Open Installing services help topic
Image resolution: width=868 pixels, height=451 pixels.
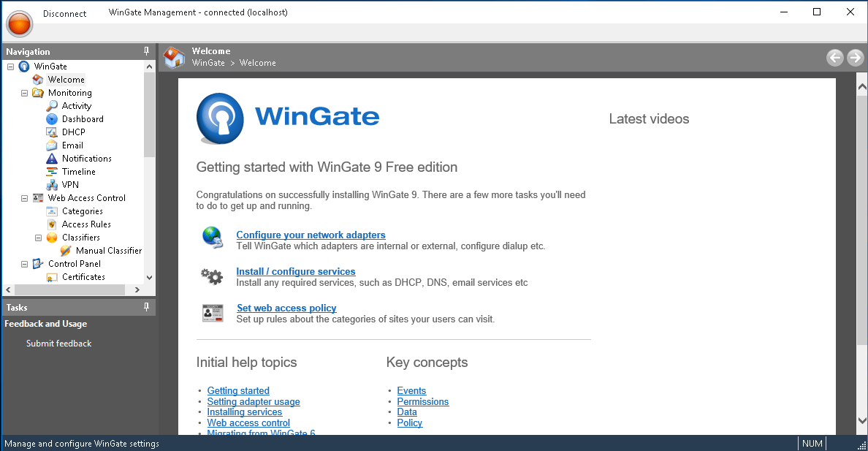point(245,412)
